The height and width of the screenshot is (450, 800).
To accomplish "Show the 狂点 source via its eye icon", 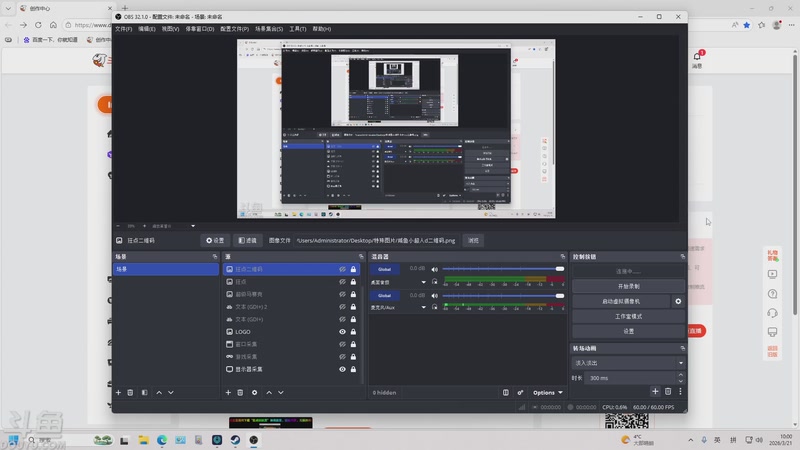I will click(342, 282).
